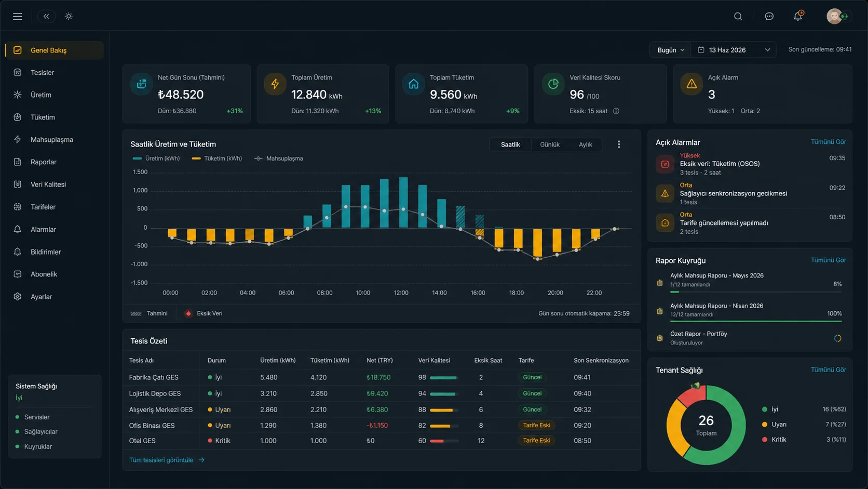Open the Bugün period dropdown

671,50
